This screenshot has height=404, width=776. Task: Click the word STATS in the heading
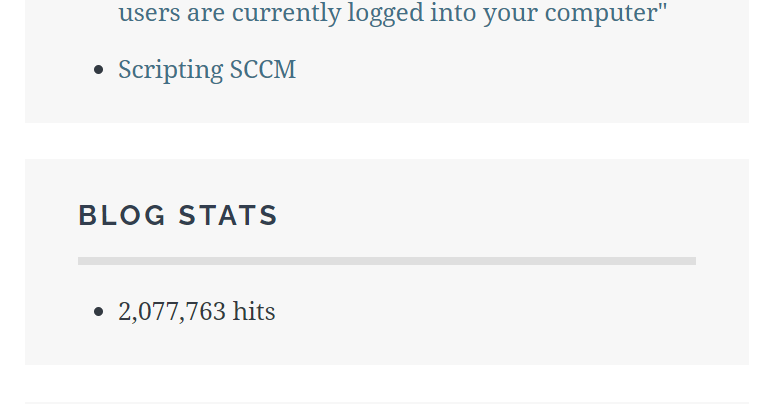pos(228,216)
